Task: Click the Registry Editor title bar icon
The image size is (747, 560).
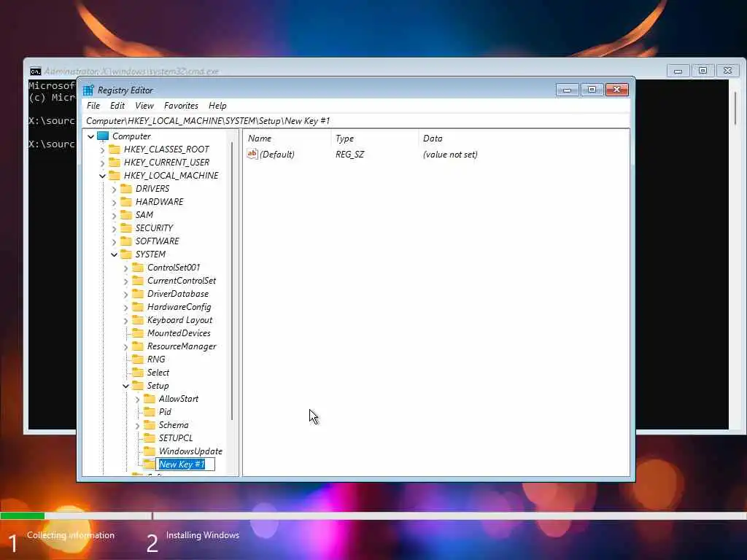Action: 88,90
